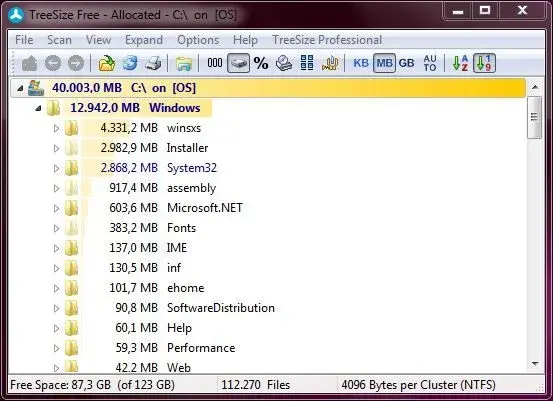Open the Help menu

[245, 40]
